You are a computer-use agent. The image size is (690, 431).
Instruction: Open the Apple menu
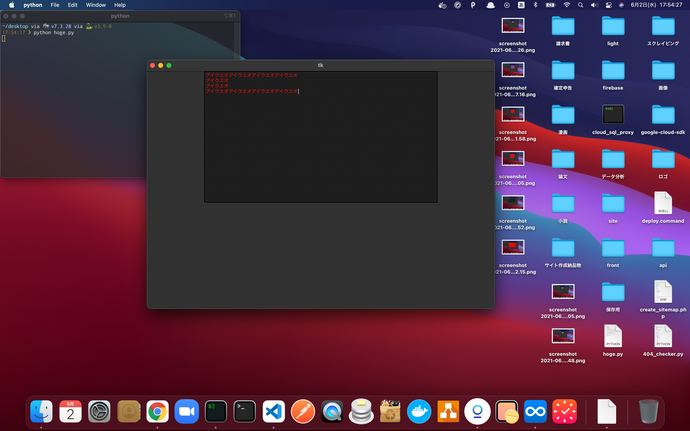(x=12, y=5)
